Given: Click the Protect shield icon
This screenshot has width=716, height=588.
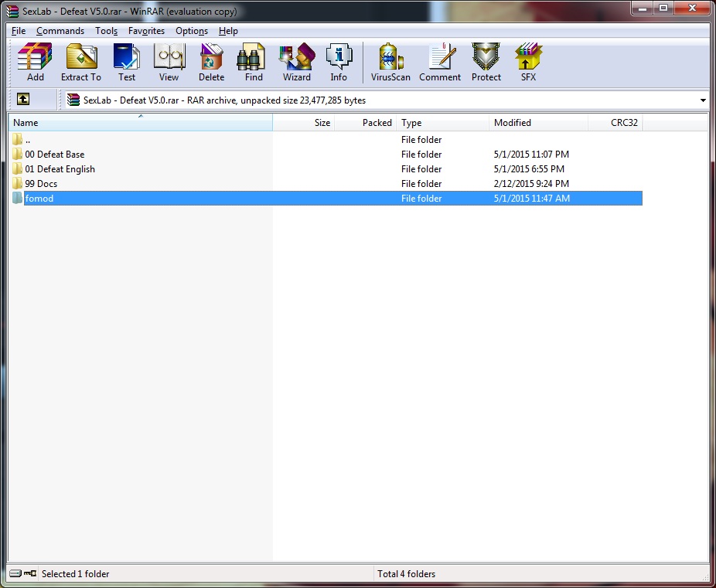Looking at the screenshot, I should (x=486, y=62).
